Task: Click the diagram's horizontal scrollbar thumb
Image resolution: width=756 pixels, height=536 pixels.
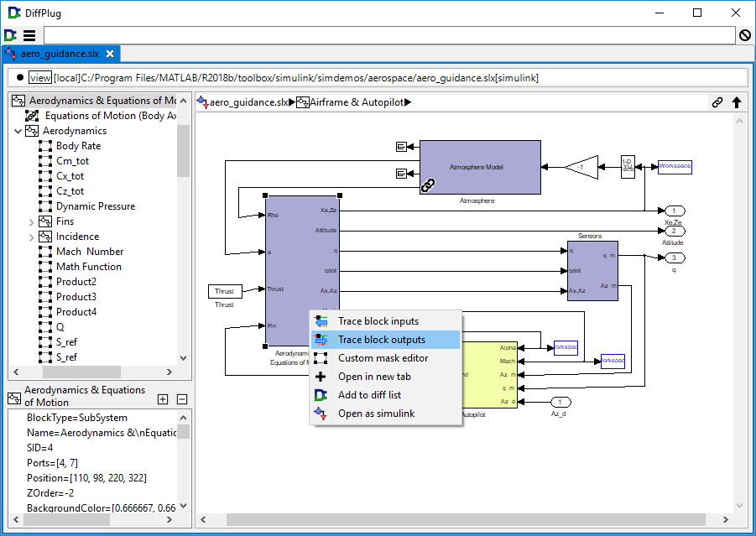Action: pos(466,519)
